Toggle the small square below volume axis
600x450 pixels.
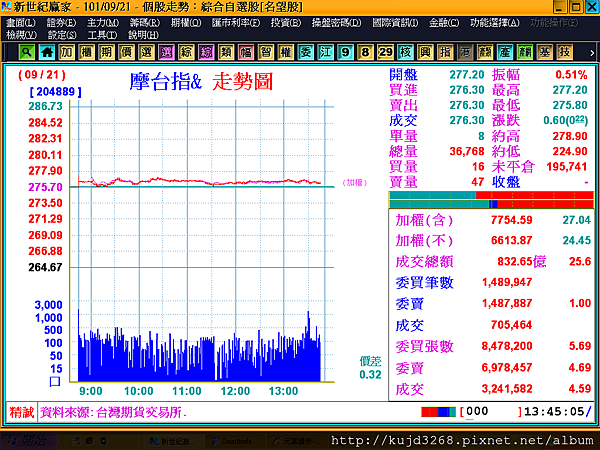point(55,382)
